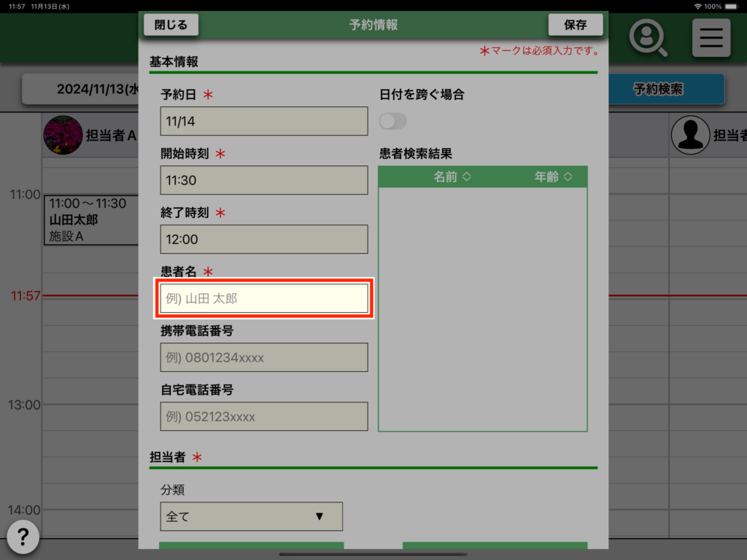This screenshot has width=747, height=560.
Task: Open help with the question mark icon
Action: (23, 537)
